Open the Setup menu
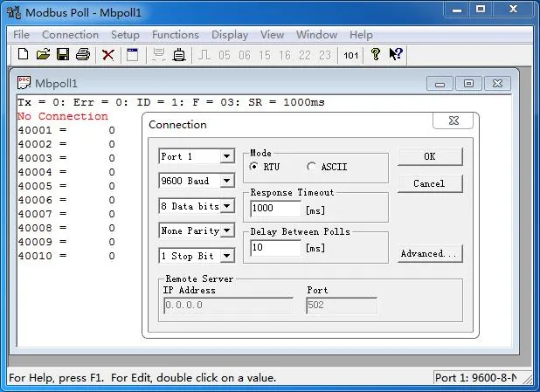 pyautogui.click(x=125, y=35)
